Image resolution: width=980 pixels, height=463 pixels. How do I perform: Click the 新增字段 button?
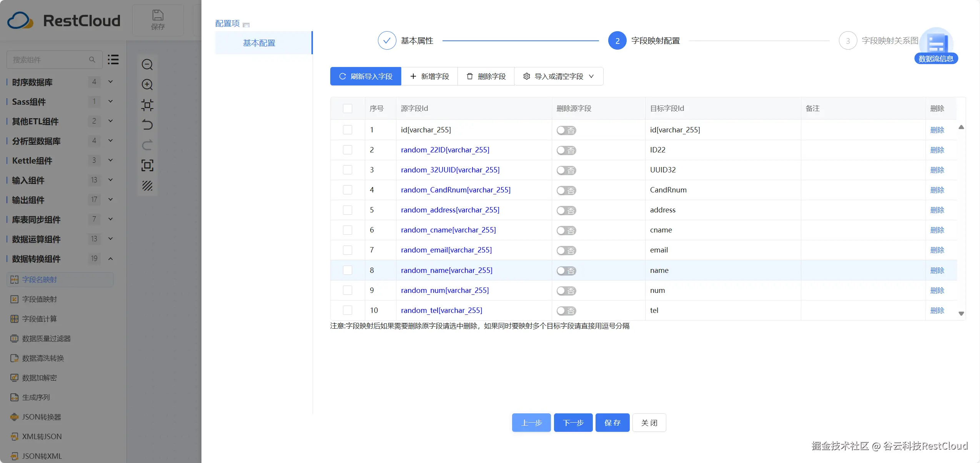[429, 76]
